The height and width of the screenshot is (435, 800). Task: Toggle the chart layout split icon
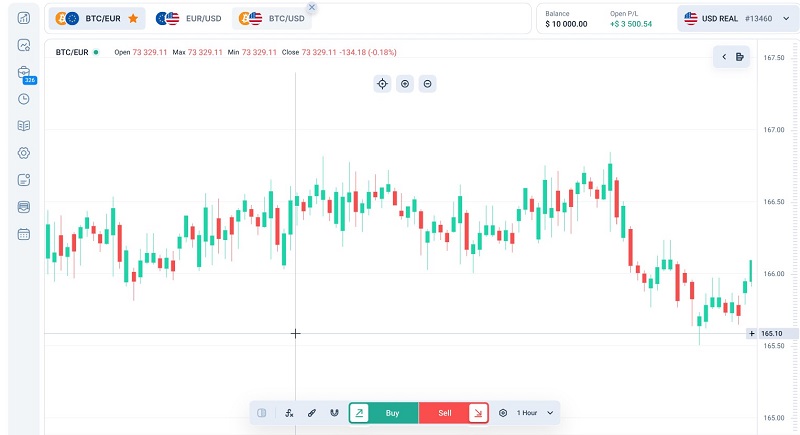coord(261,412)
